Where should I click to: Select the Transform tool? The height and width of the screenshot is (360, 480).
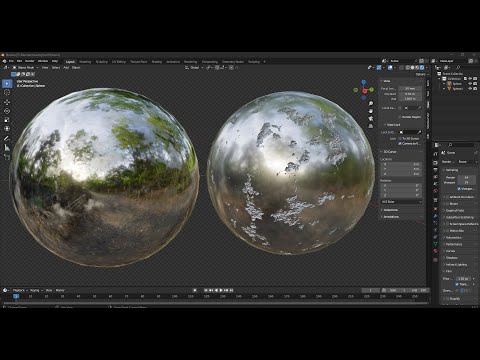(x=7, y=129)
